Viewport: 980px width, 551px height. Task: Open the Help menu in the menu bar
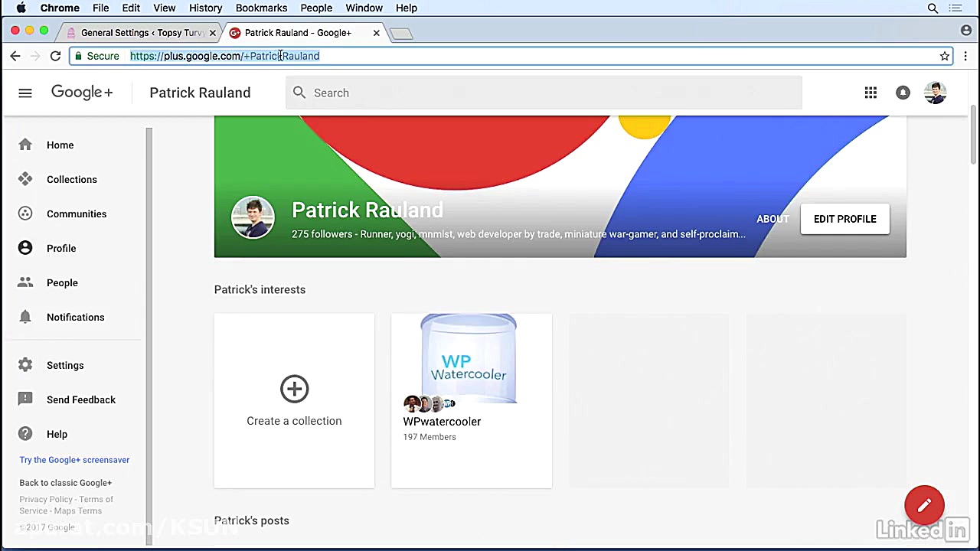pyautogui.click(x=407, y=8)
